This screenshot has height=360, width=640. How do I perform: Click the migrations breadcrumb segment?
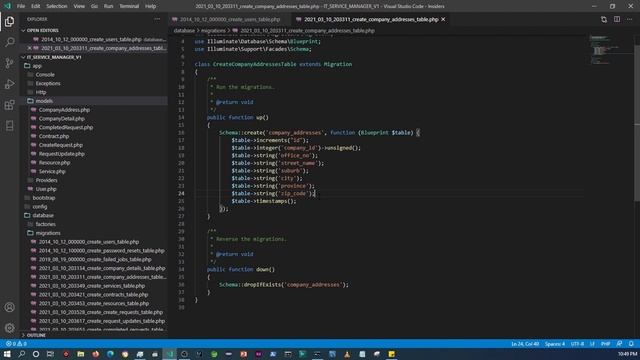point(213,30)
